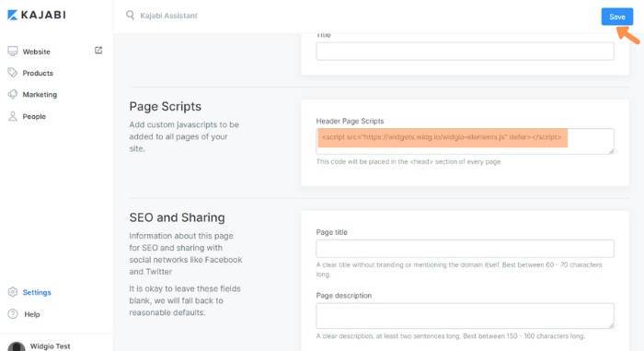Focus the Kajabi Assistant search field
644x351 pixels.
pos(168,16)
